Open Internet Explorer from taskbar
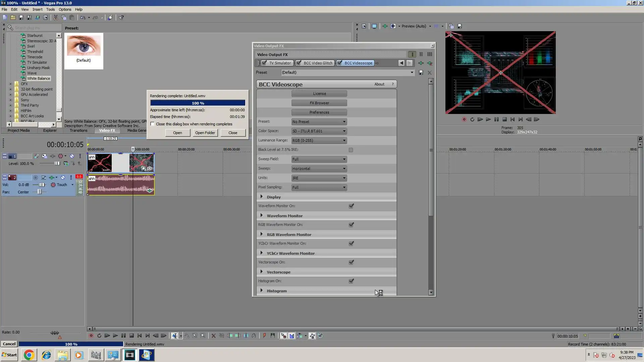 point(46,355)
